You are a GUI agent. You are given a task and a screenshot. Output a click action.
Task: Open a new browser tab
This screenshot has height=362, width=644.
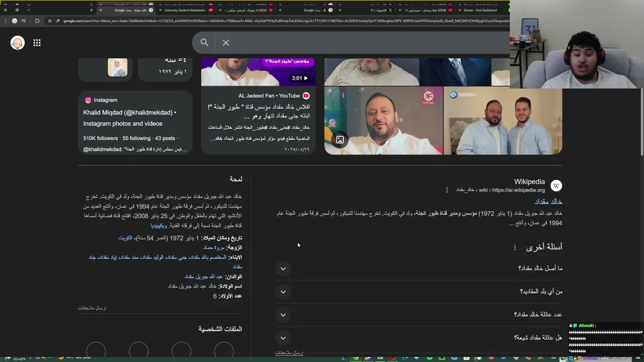pos(91,10)
